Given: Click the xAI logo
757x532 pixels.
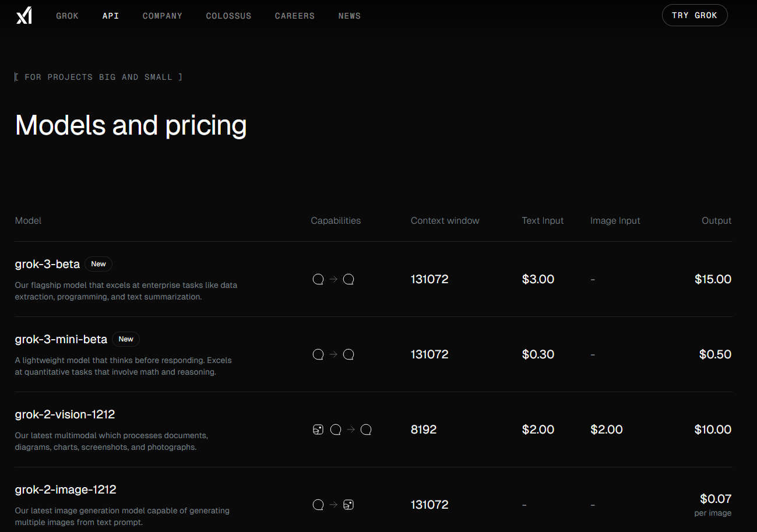Looking at the screenshot, I should [24, 16].
